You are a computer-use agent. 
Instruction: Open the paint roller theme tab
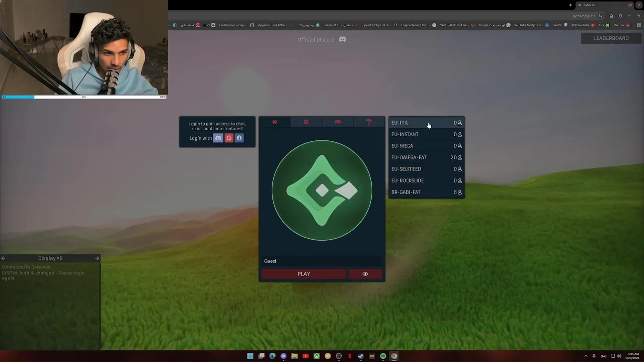[369, 122]
